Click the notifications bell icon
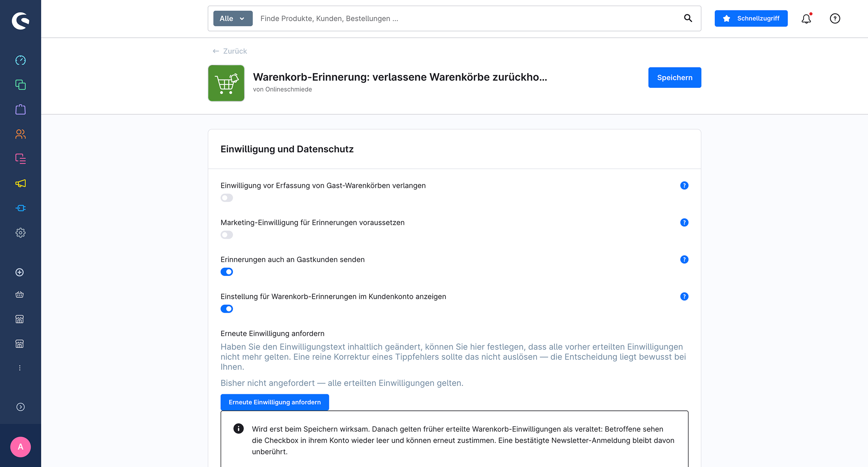The height and width of the screenshot is (467, 868). click(x=806, y=19)
